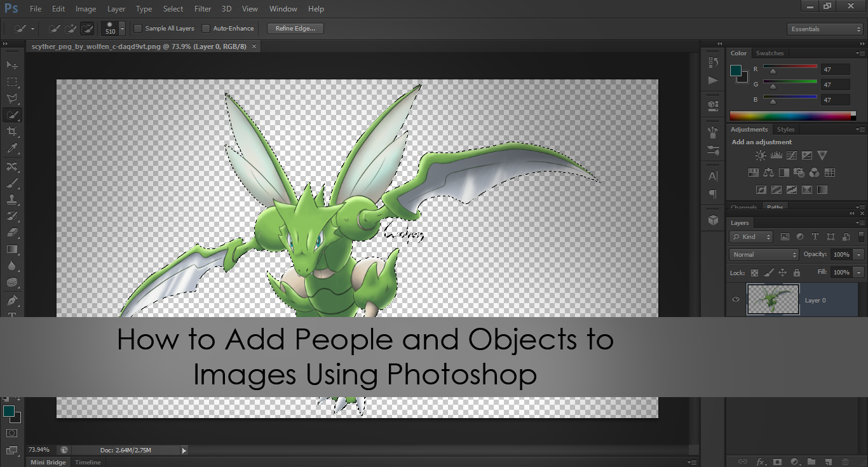Open the Essentials workspace dropdown
This screenshot has width=868, height=467.
click(x=824, y=29)
